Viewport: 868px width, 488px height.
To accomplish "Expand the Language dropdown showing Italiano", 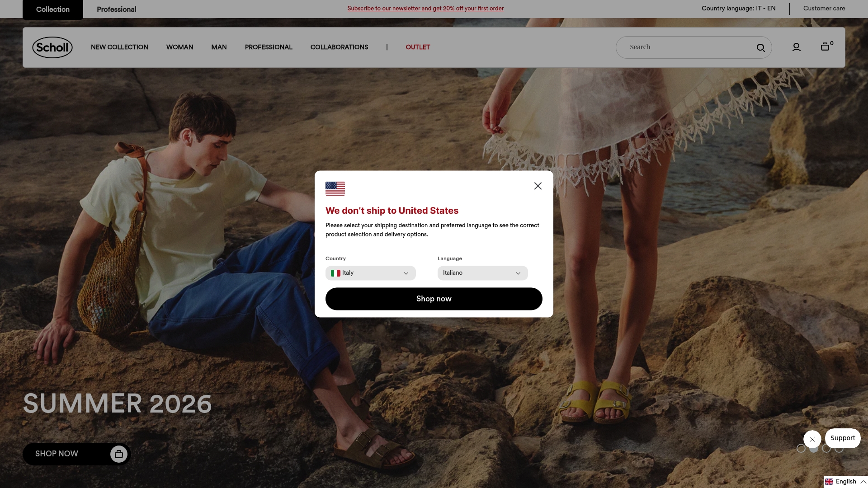I will click(483, 273).
